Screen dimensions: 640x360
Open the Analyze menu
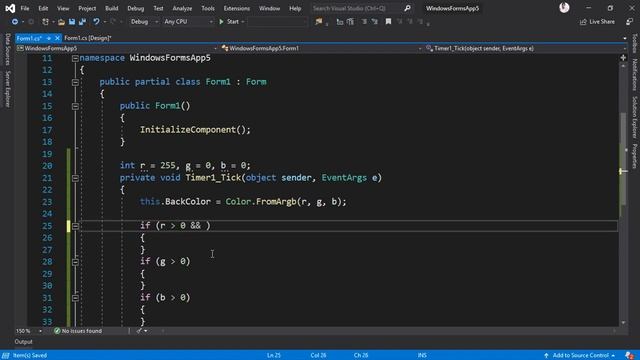pos(182,8)
